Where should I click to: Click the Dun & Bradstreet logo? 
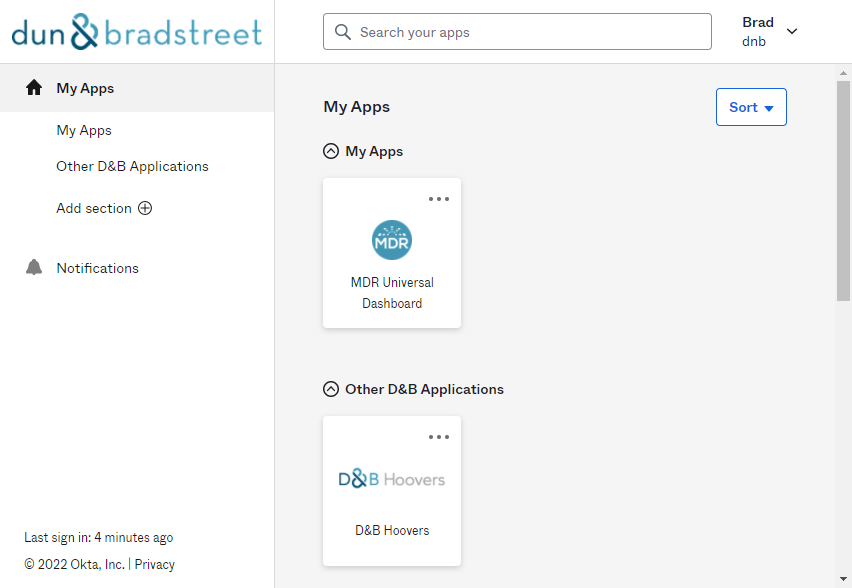pyautogui.click(x=137, y=32)
